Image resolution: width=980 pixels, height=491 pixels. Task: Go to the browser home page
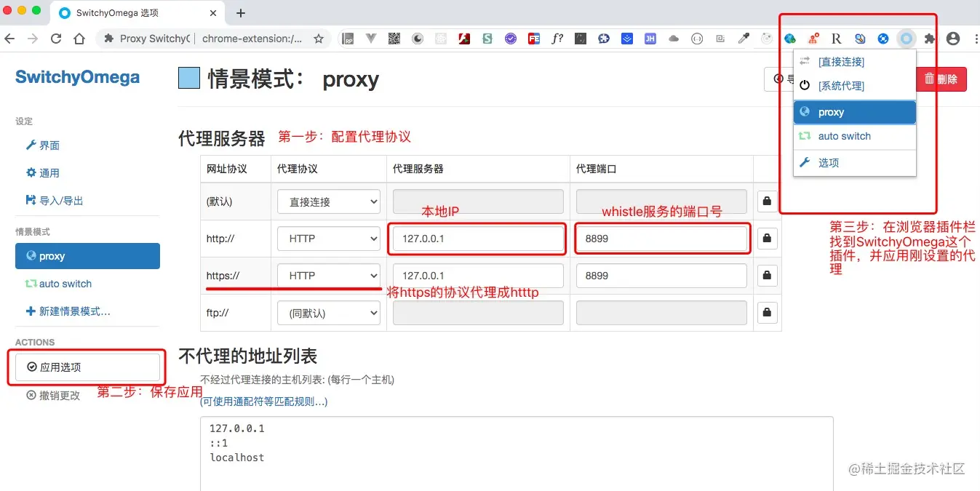tap(80, 39)
